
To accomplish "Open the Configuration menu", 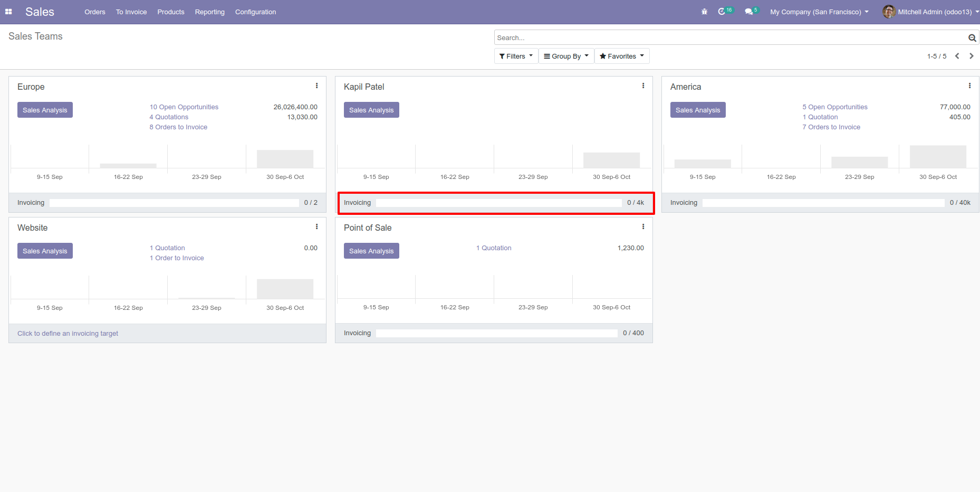I will [255, 12].
